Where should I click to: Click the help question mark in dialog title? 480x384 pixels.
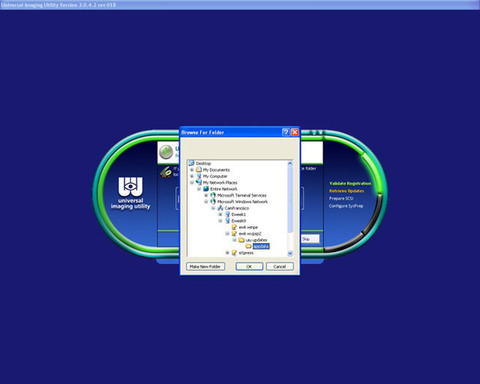(x=285, y=132)
